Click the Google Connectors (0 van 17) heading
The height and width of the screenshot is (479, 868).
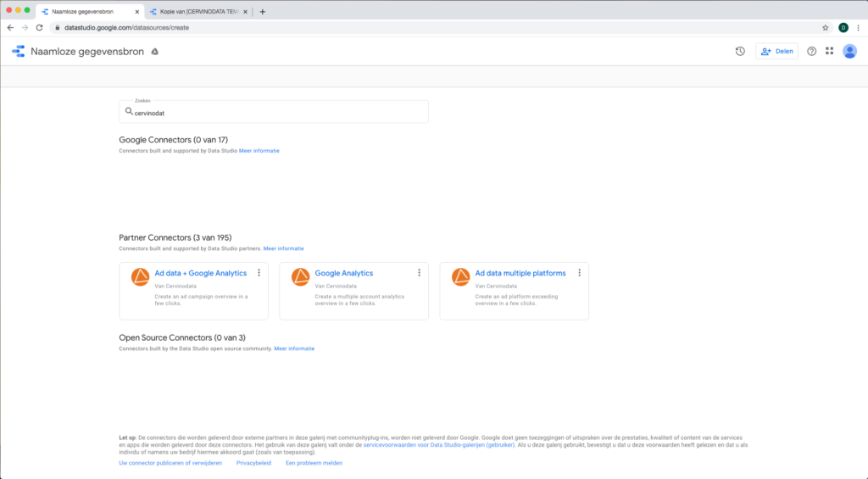coord(173,140)
